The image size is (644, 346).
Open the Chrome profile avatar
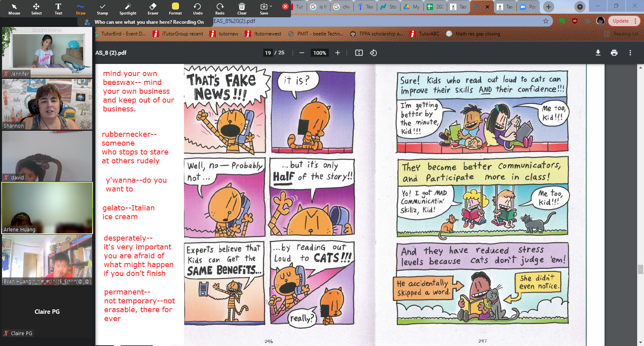(x=601, y=21)
